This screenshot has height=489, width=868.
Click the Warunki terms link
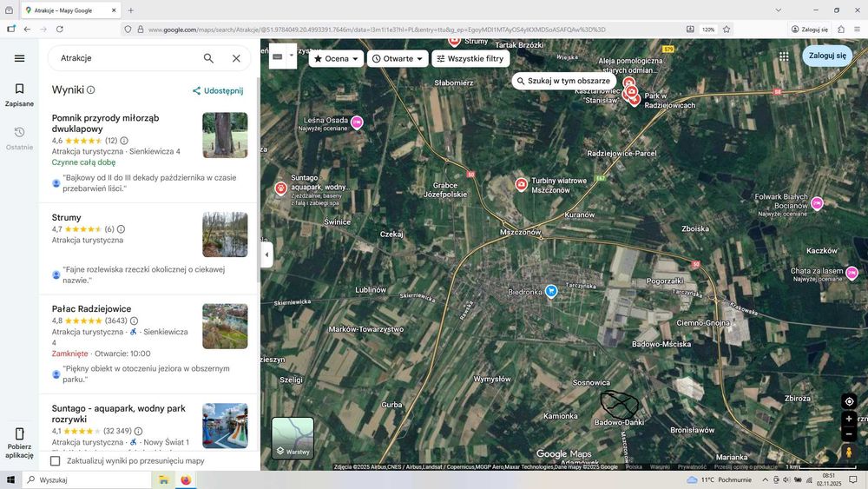[x=660, y=466]
